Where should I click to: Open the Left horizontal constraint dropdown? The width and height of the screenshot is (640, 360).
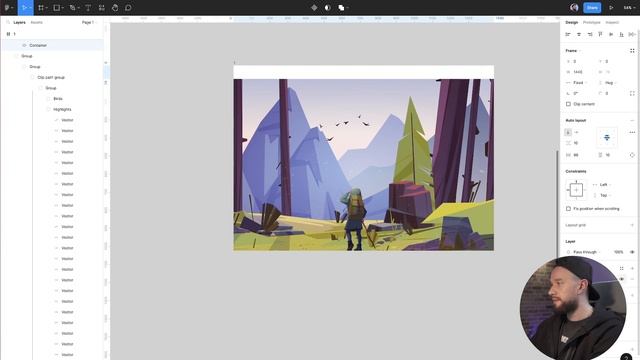pyautogui.click(x=603, y=184)
